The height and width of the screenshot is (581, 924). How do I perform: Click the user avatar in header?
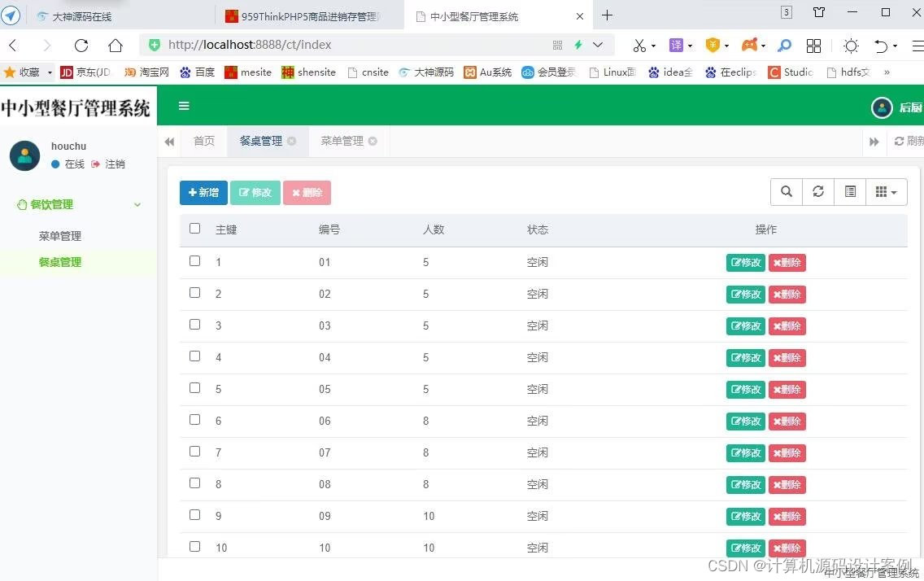pos(882,107)
